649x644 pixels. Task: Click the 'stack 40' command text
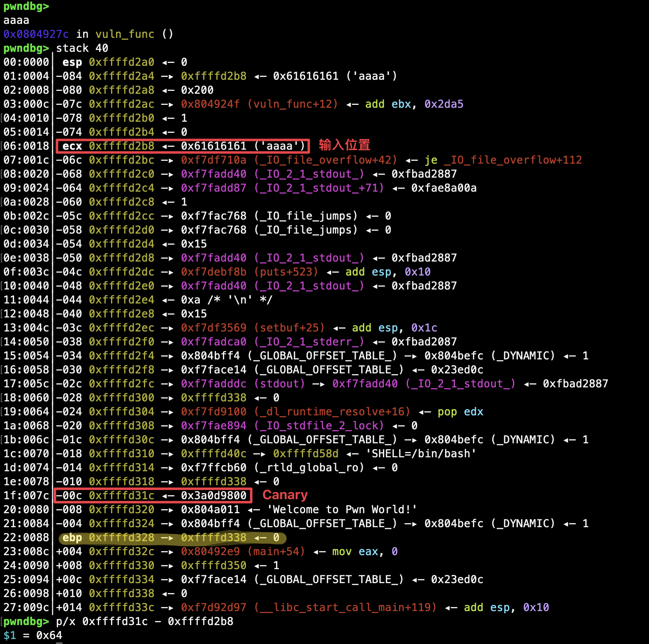[82, 48]
